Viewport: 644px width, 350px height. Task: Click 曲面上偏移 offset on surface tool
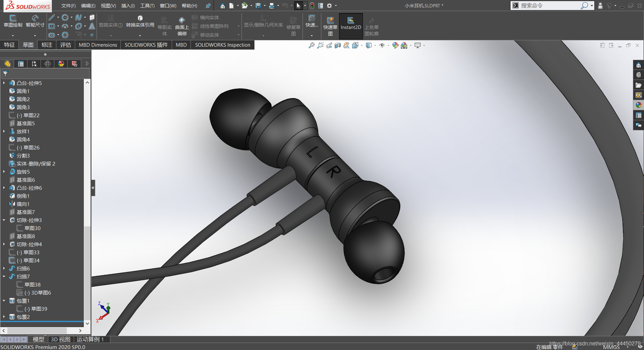182,26
